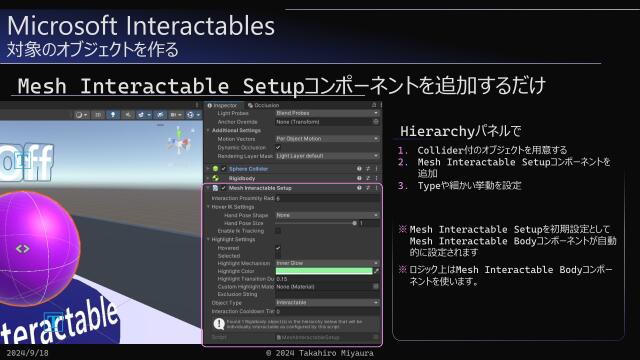Open help for Mesh Interactable Setup
This screenshot has height=360, width=640.
359,188
